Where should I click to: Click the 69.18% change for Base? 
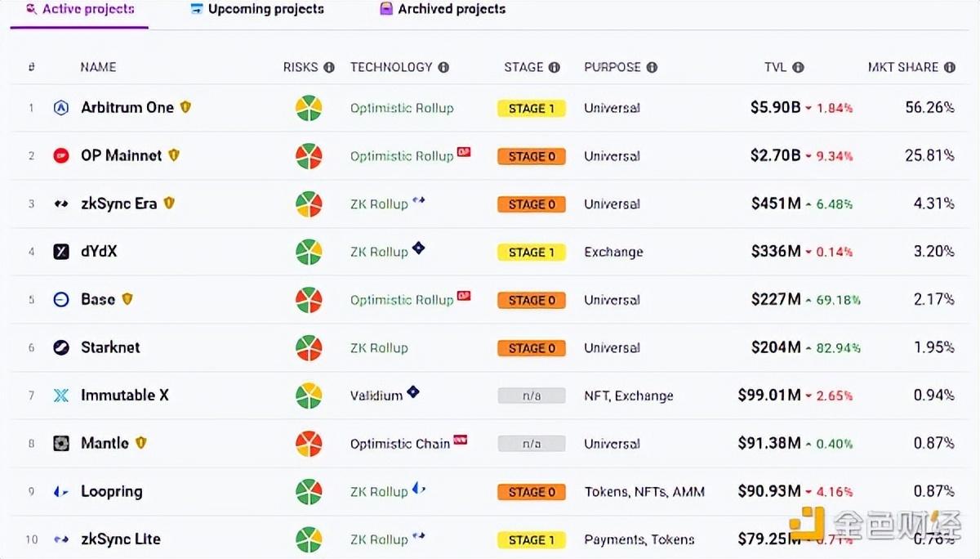(838, 300)
